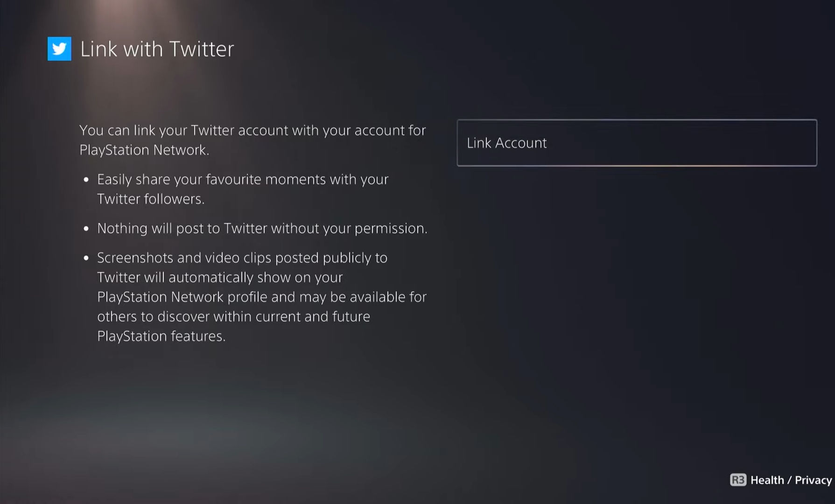Click the permission bullet text
The width and height of the screenshot is (835, 504).
[x=262, y=229]
